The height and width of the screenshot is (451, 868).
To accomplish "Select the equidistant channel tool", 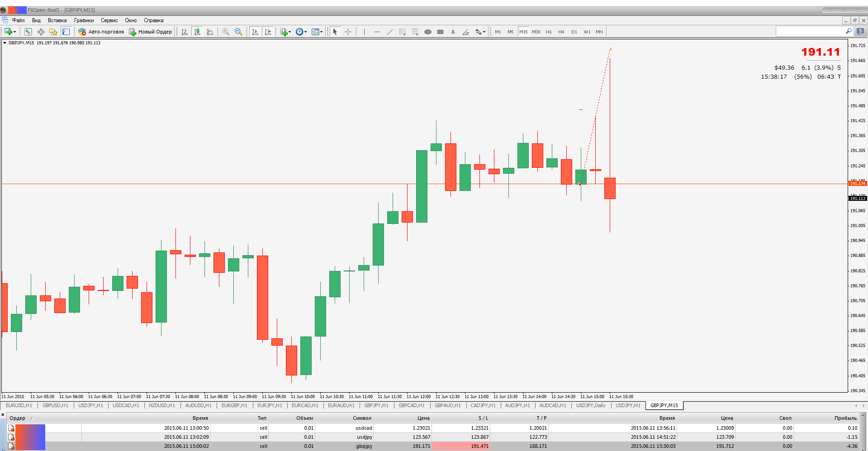I will pos(403,32).
